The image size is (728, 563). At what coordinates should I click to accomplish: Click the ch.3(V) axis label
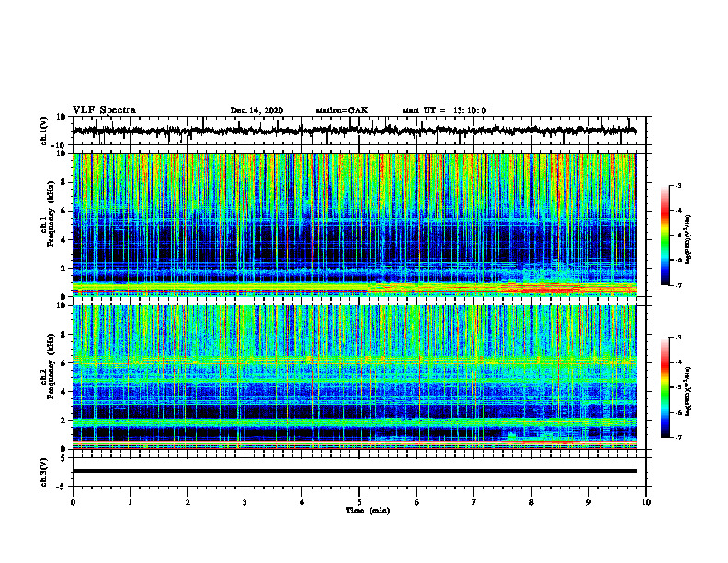tap(44, 472)
